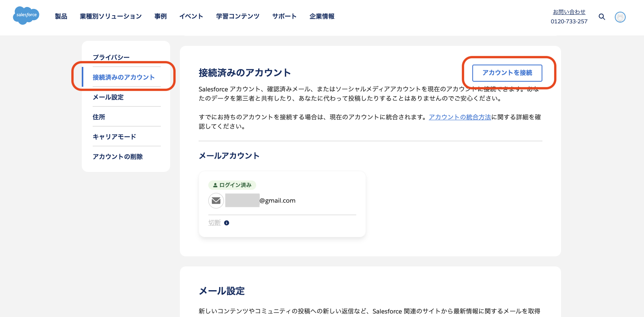Click the info icon next to 切断
644x317 pixels.
pyautogui.click(x=227, y=223)
